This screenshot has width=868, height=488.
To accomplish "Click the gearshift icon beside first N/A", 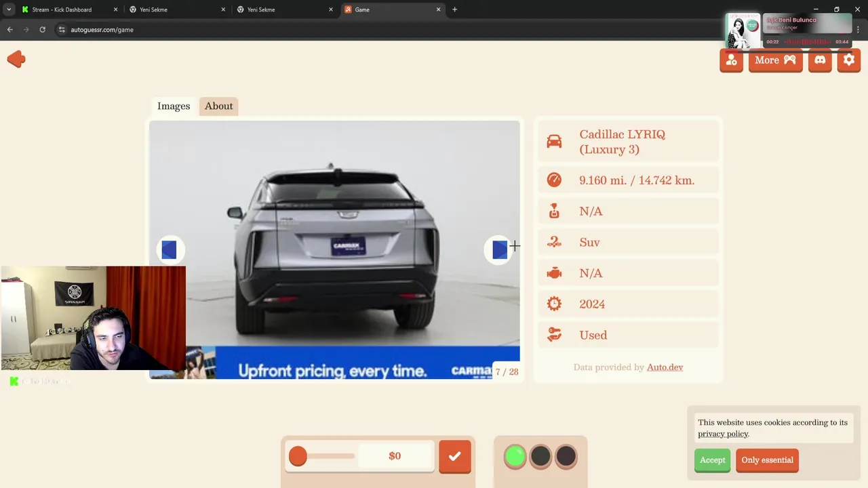I will (x=554, y=211).
